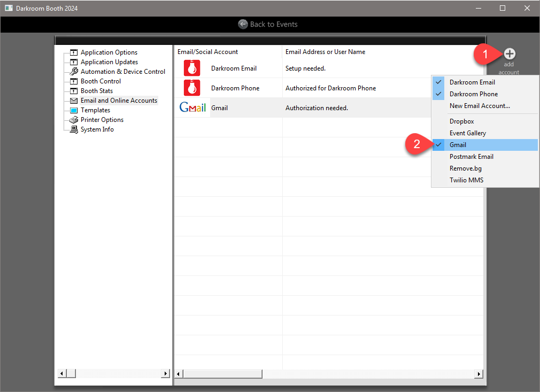The height and width of the screenshot is (392, 540).
Task: Minimize the Darkroom Booth 2024 window
Action: click(479, 8)
